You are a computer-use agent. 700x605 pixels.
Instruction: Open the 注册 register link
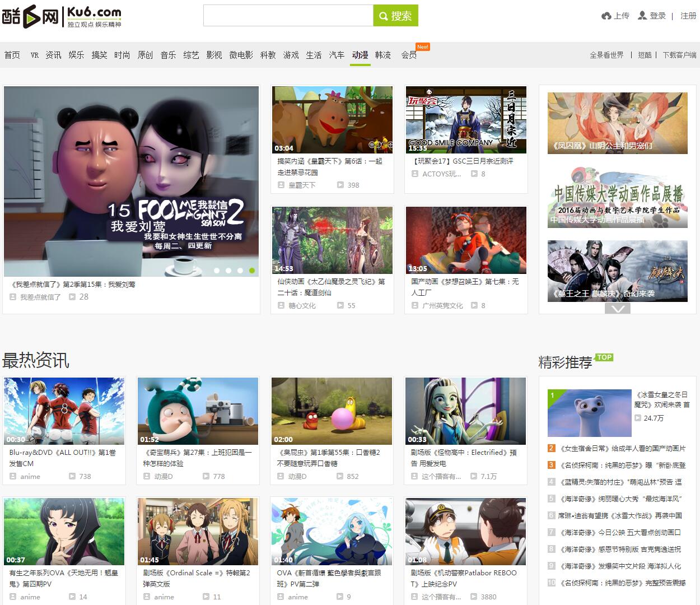[x=688, y=16]
